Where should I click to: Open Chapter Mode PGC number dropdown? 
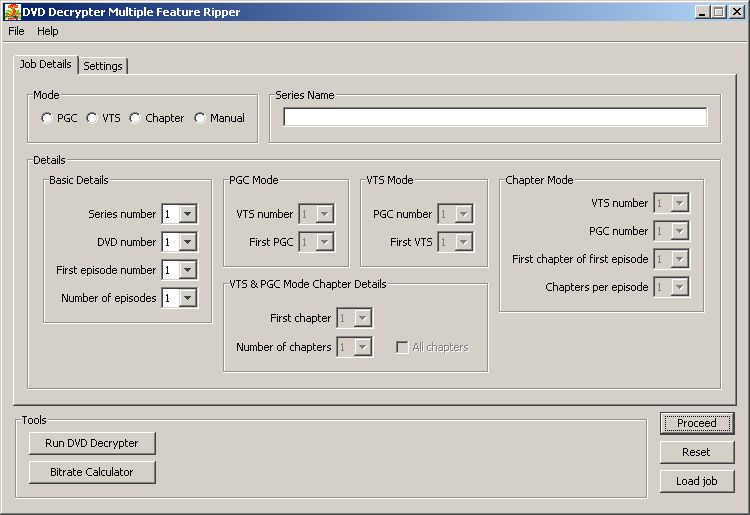(x=679, y=231)
